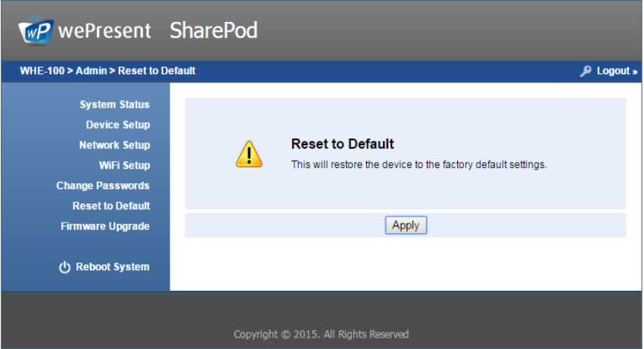Click the wePresent brand name text

point(104,31)
